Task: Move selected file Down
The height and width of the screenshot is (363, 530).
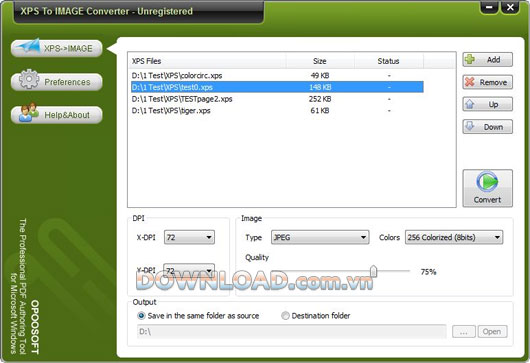Action: [487, 127]
